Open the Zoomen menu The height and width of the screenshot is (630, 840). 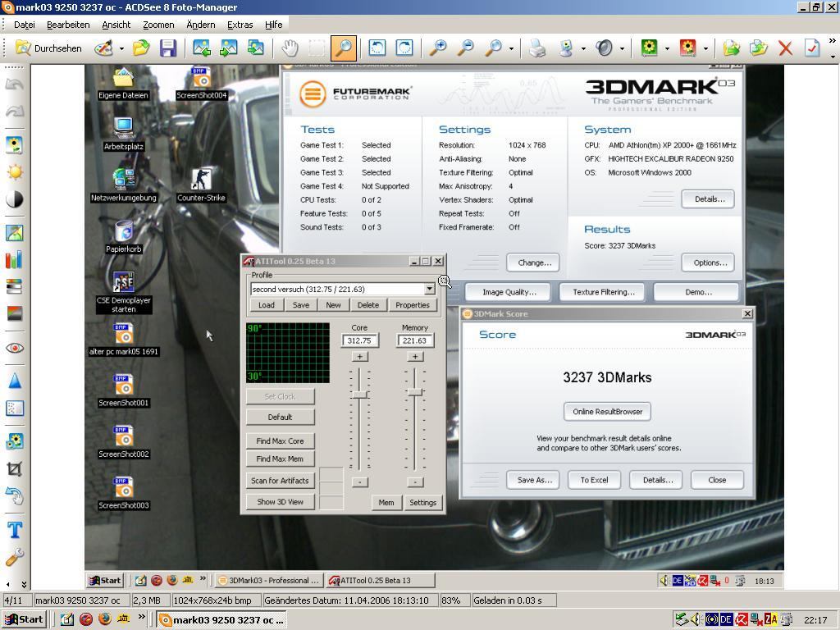tap(158, 25)
